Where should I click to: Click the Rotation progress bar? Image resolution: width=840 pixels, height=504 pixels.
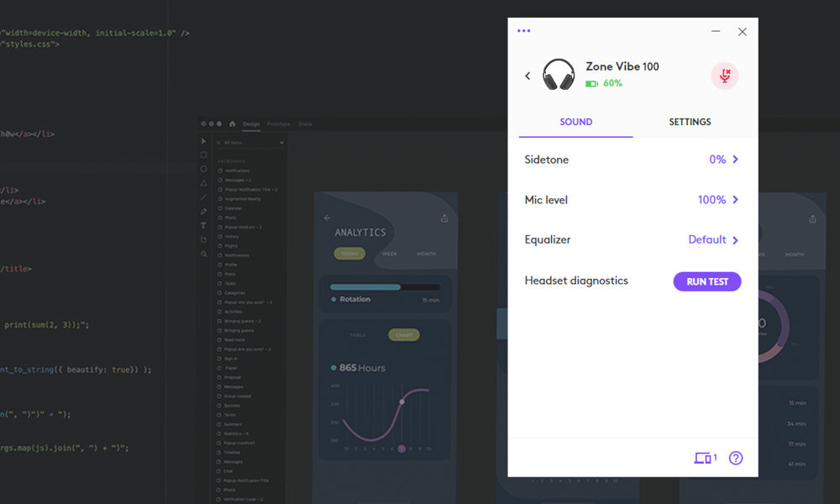coord(386,287)
